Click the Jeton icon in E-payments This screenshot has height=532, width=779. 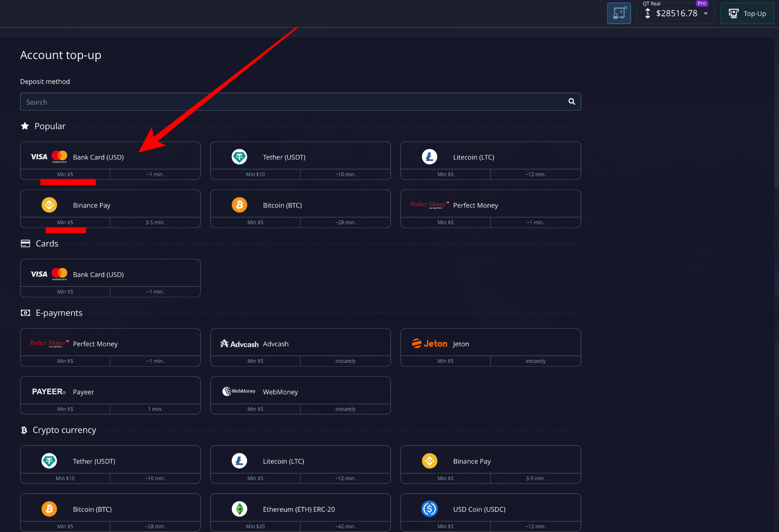[x=430, y=343]
